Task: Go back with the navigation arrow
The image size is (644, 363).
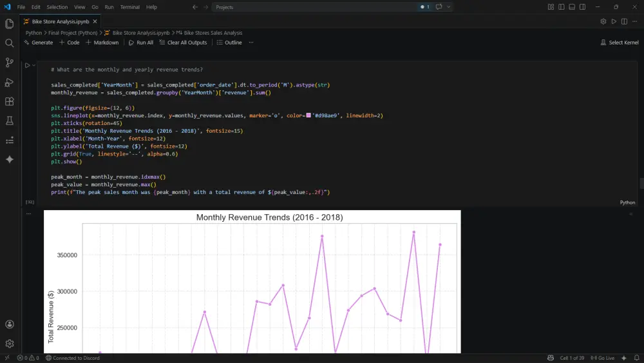Action: [x=195, y=7]
